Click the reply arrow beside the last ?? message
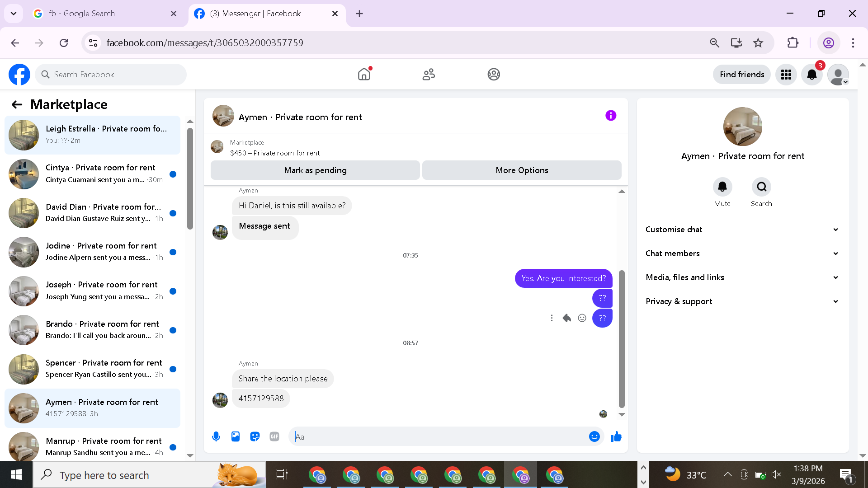 pyautogui.click(x=567, y=318)
